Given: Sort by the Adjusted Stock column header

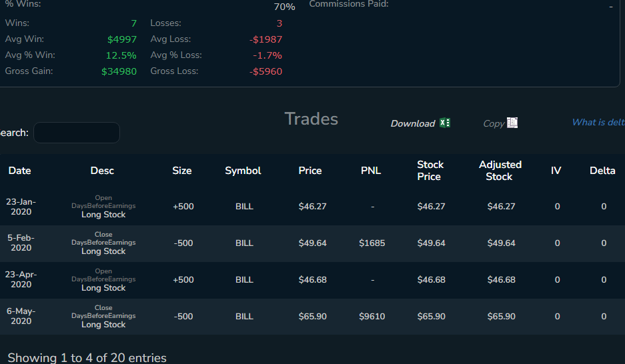Looking at the screenshot, I should (x=500, y=171).
